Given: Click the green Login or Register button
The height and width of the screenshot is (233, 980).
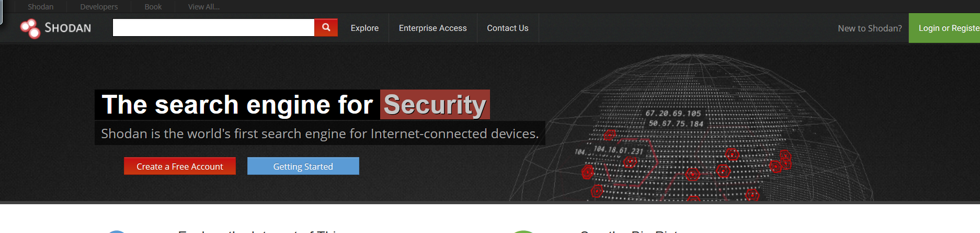Looking at the screenshot, I should (947, 28).
